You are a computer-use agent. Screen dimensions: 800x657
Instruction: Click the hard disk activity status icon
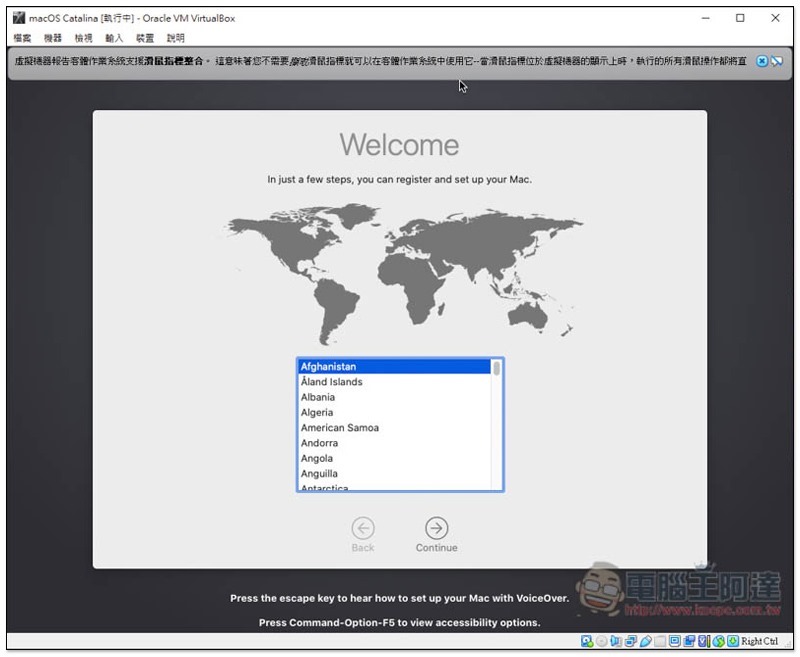(x=586, y=641)
